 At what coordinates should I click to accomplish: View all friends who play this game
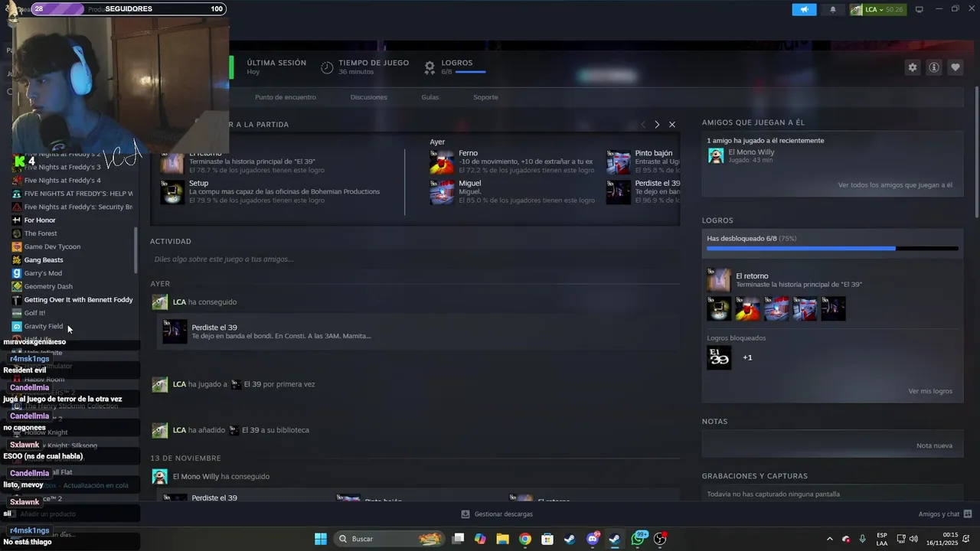click(x=895, y=185)
